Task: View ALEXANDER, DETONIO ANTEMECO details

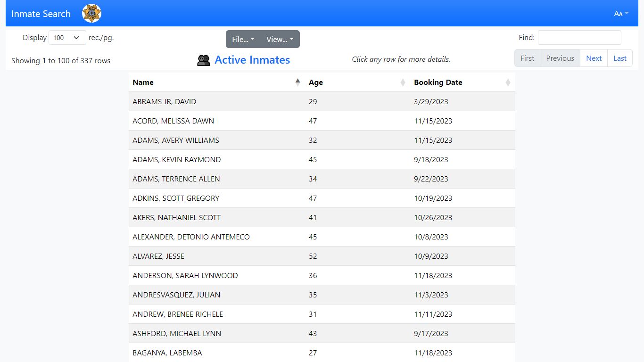Action: (x=322, y=237)
